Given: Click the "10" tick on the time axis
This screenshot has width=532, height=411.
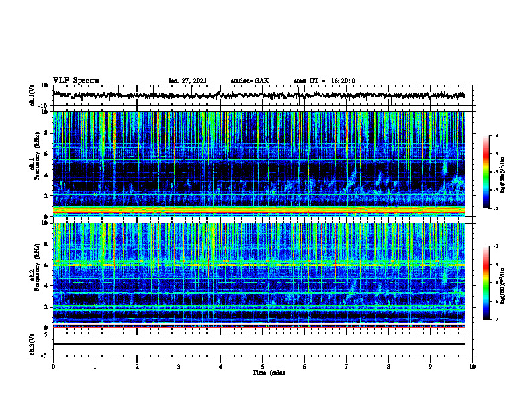Looking at the screenshot, I should pos(472,367).
